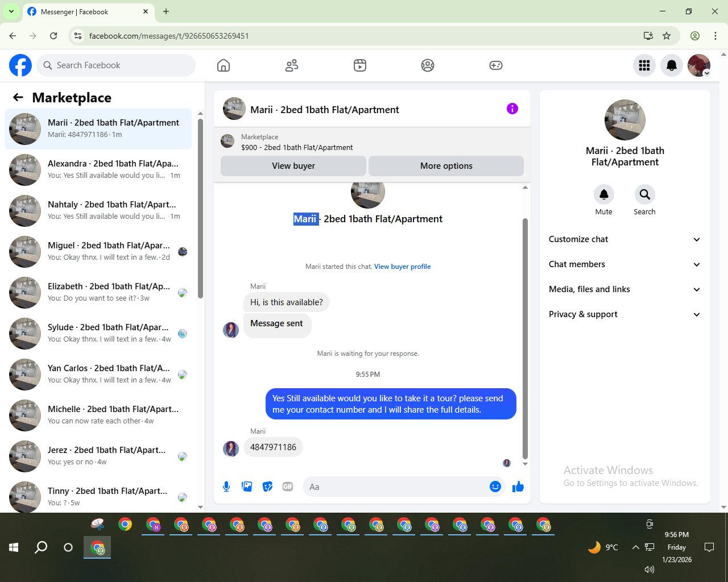Open the weather widget showing 9°C

coord(603,547)
